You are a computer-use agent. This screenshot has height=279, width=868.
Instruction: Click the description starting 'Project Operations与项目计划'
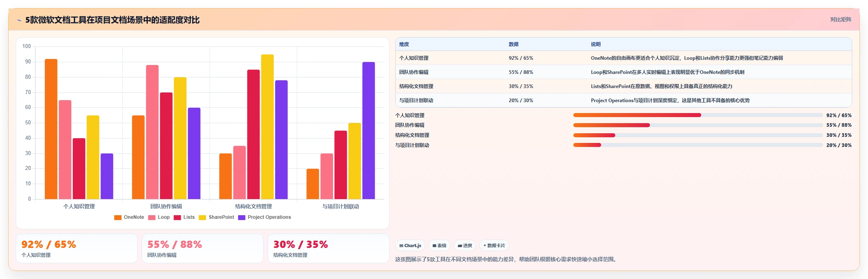click(x=670, y=101)
